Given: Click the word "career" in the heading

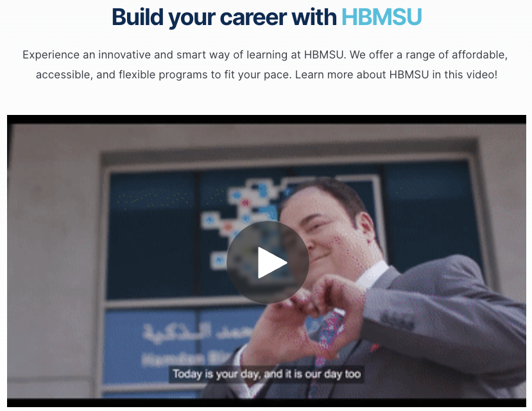Looking at the screenshot, I should pyautogui.click(x=253, y=17).
